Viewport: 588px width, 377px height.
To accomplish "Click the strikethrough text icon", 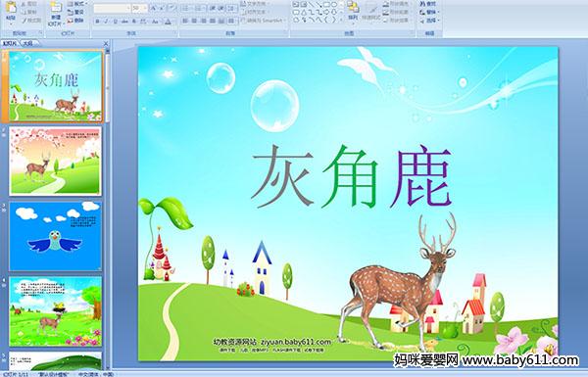I will [x=124, y=22].
